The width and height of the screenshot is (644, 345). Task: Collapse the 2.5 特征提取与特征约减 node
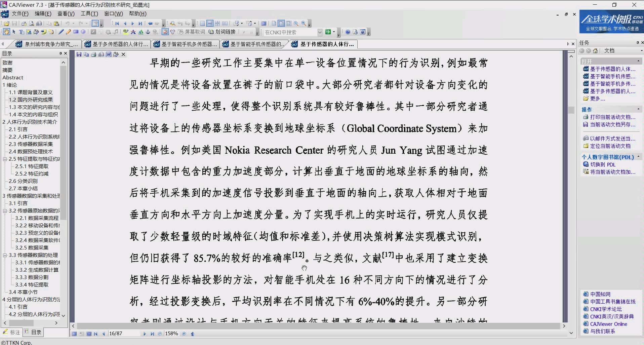(4, 159)
